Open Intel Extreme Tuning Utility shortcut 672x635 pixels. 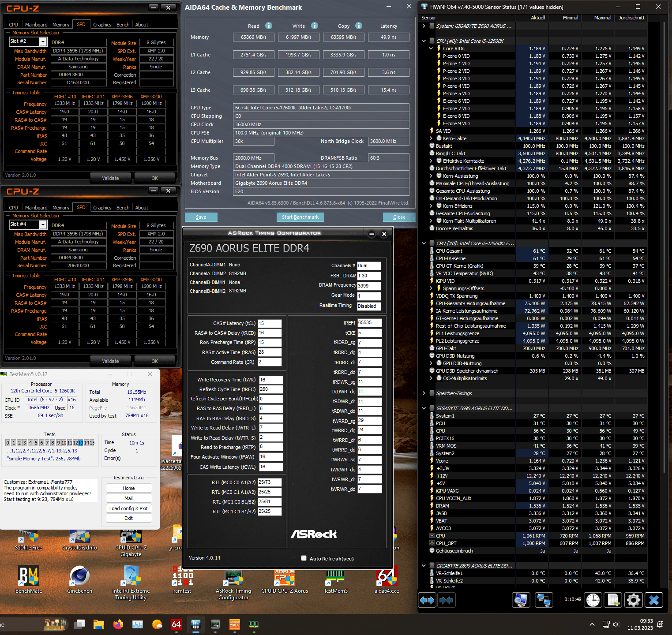[131, 583]
